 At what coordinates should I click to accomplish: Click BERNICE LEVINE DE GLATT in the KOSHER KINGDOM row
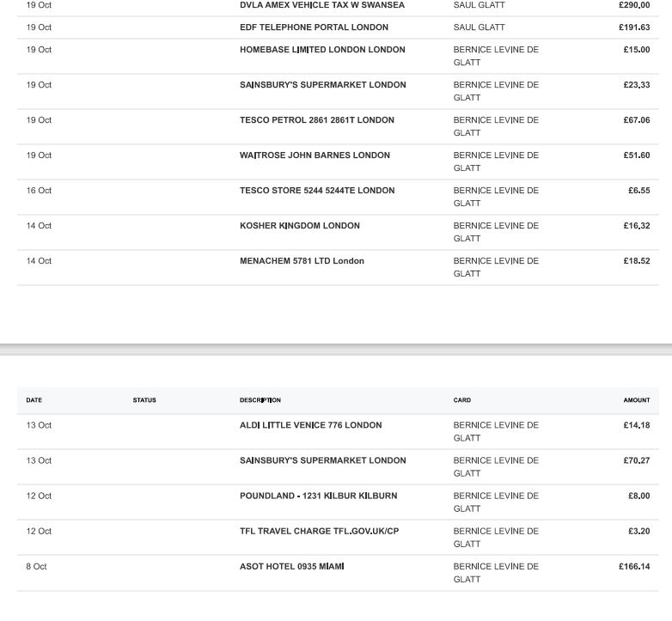tap(496, 232)
